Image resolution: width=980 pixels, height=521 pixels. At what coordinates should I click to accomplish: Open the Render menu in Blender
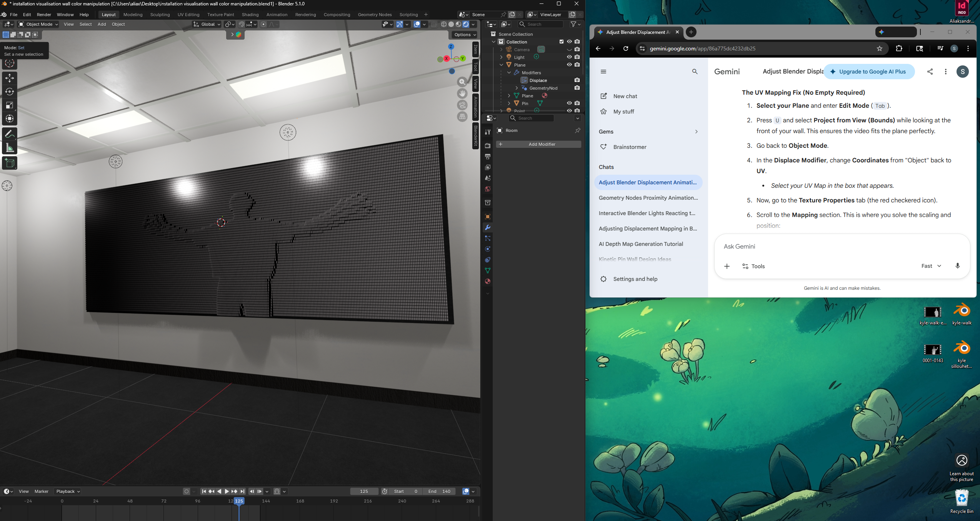click(x=44, y=15)
